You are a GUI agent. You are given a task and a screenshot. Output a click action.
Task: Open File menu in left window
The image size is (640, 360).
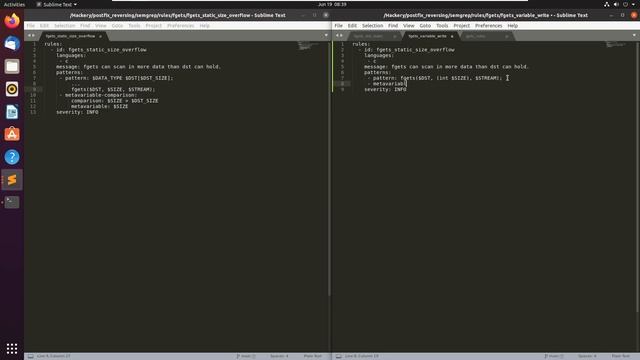31,26
